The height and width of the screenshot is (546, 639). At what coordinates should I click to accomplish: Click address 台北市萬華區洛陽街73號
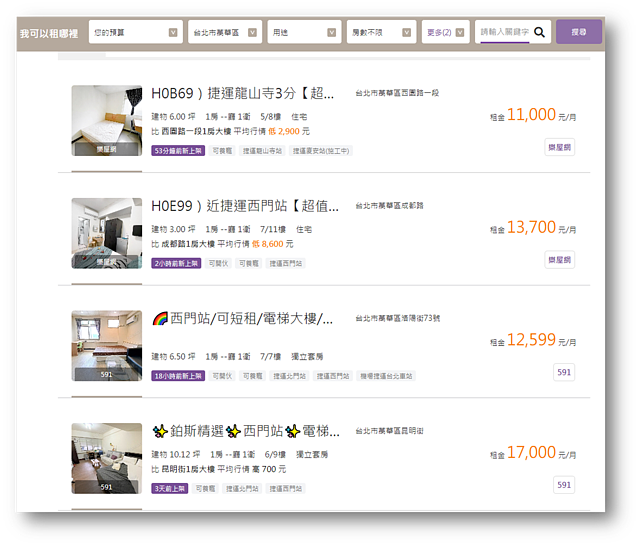pyautogui.click(x=398, y=318)
